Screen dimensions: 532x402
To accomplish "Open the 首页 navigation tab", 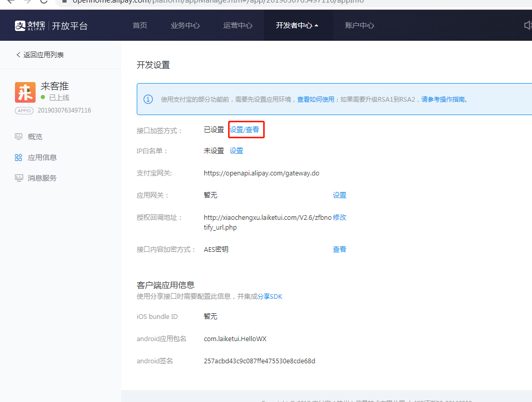I will [140, 25].
